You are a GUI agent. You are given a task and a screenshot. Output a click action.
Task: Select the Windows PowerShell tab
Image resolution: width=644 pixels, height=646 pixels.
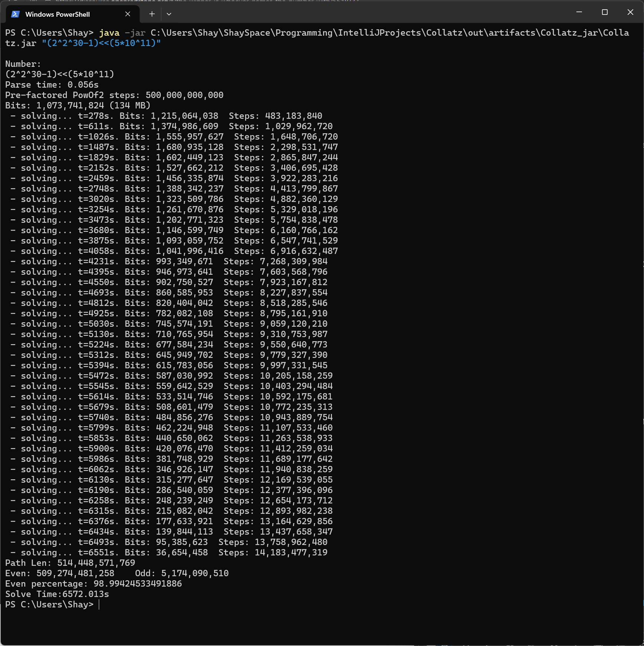coord(58,14)
